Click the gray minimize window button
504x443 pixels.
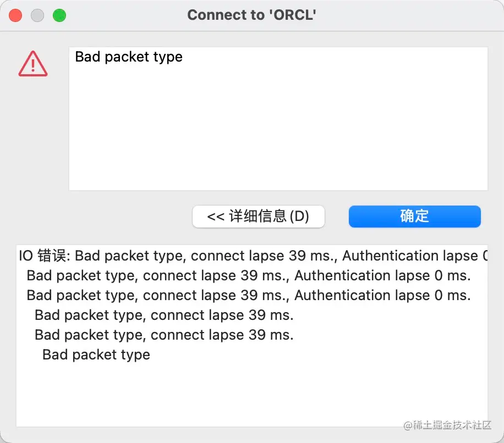(x=37, y=15)
